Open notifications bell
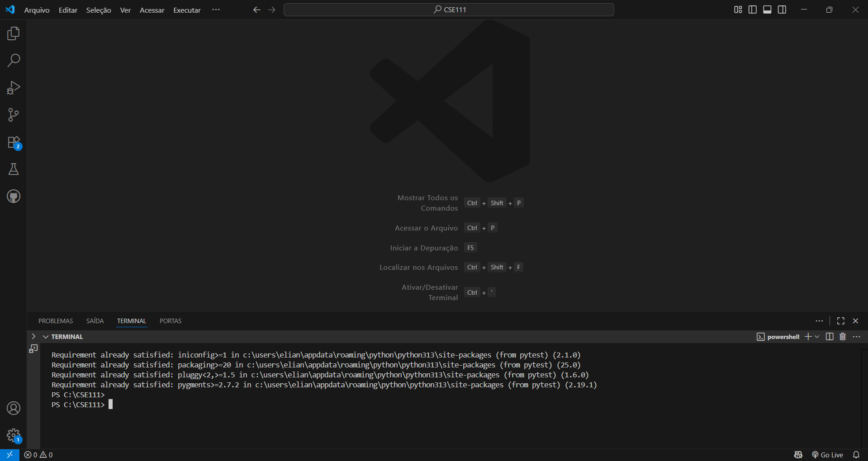868x461 pixels. pyautogui.click(x=856, y=455)
